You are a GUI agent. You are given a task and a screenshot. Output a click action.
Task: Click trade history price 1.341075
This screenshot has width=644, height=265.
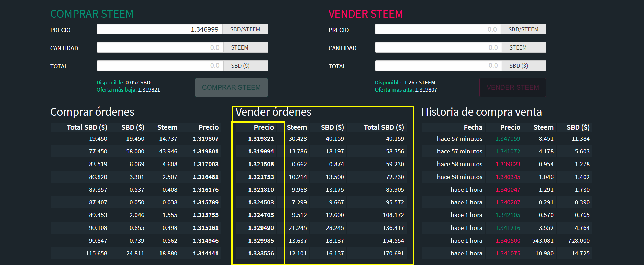(508, 253)
